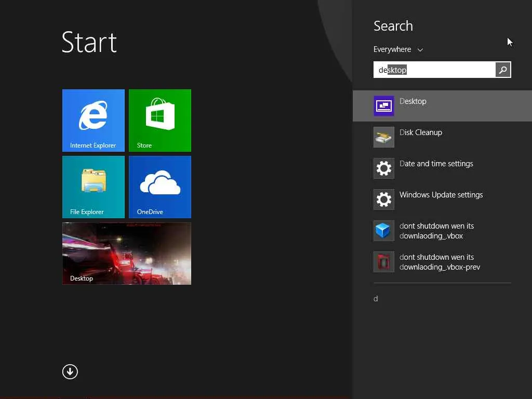Click the blue cube vbox file icon
This screenshot has width=532, height=399.
pyautogui.click(x=384, y=231)
